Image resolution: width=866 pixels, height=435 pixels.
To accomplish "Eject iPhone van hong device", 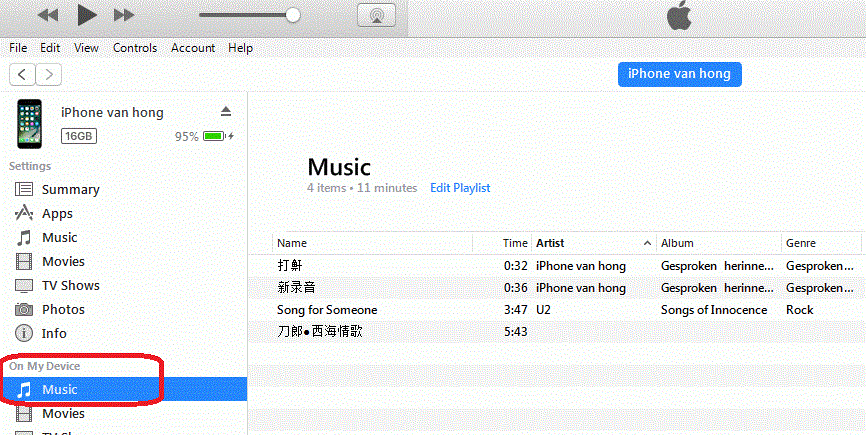I will pyautogui.click(x=226, y=111).
